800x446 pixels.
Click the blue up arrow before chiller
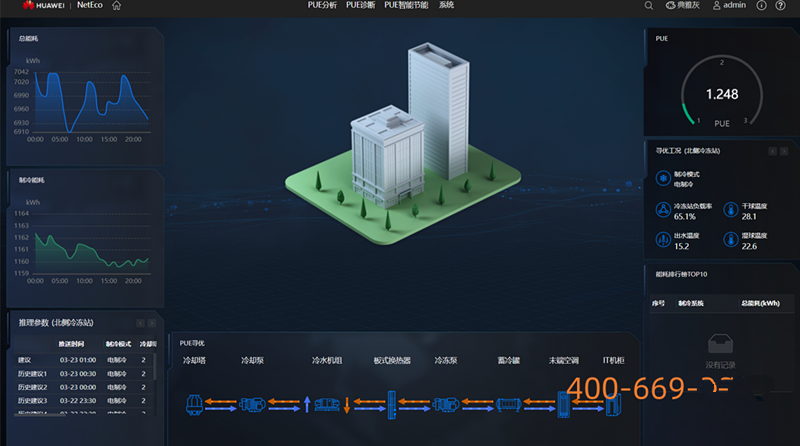tap(307, 404)
